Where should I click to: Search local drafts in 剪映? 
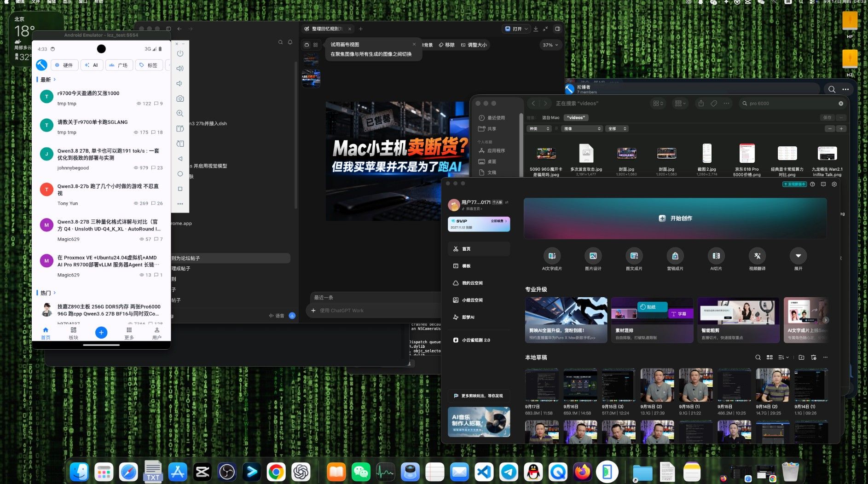point(758,357)
